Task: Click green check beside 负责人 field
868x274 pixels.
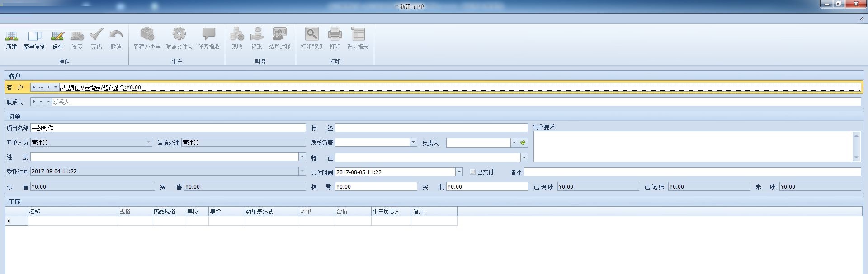Action: (x=523, y=143)
